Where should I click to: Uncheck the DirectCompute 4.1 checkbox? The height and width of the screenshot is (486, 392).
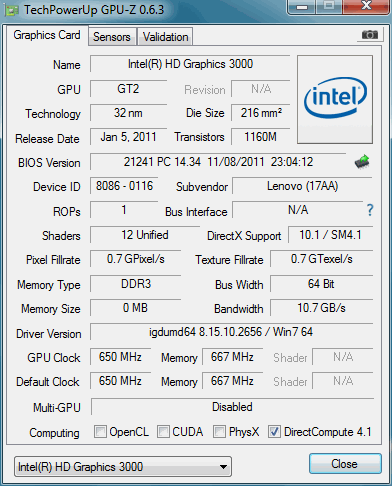coord(274,431)
